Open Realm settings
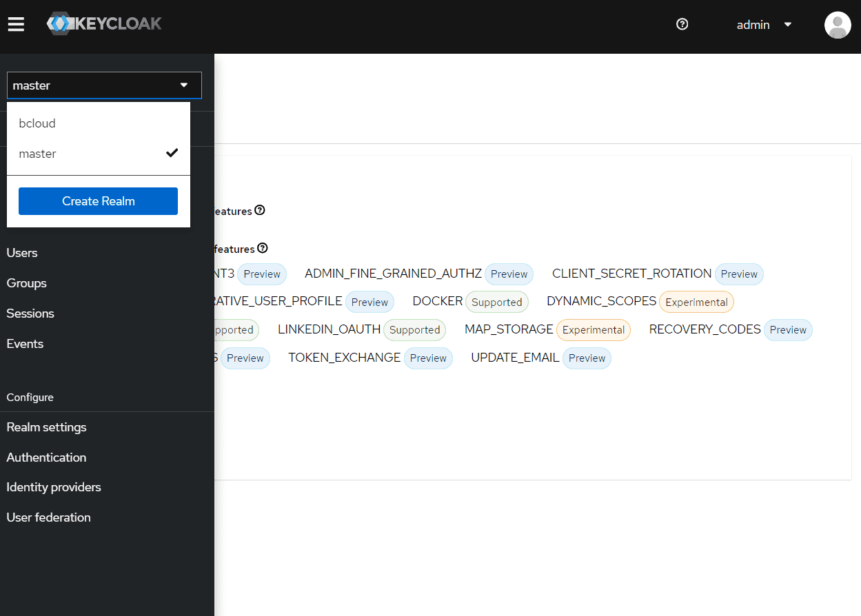 point(46,427)
